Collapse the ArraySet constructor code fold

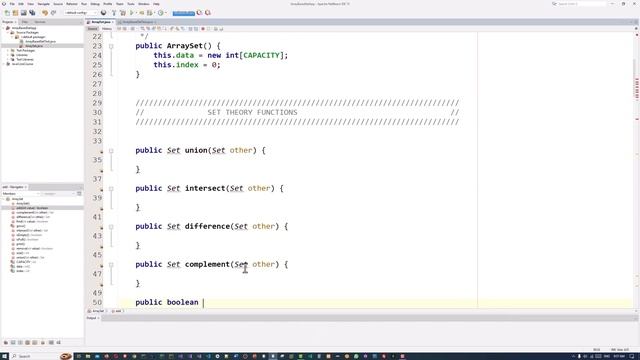click(111, 46)
